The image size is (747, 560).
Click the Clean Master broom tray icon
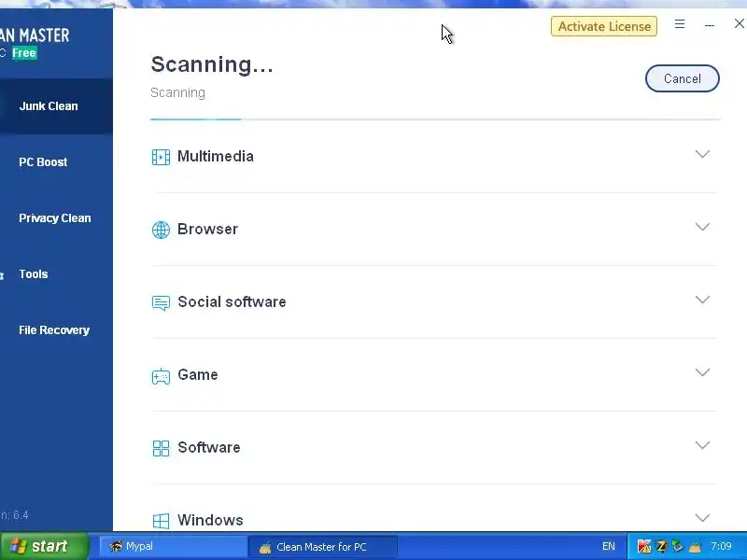click(695, 546)
